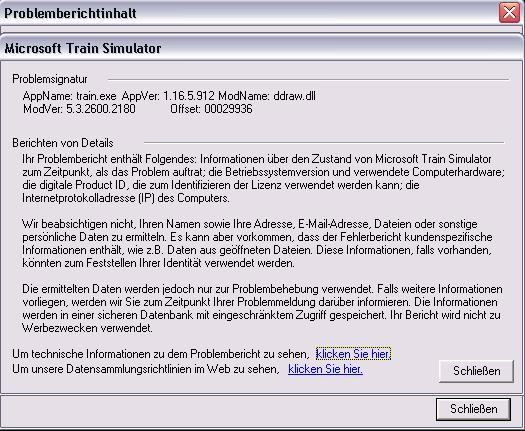Click the AppName: train.exe text

[x=70, y=96]
